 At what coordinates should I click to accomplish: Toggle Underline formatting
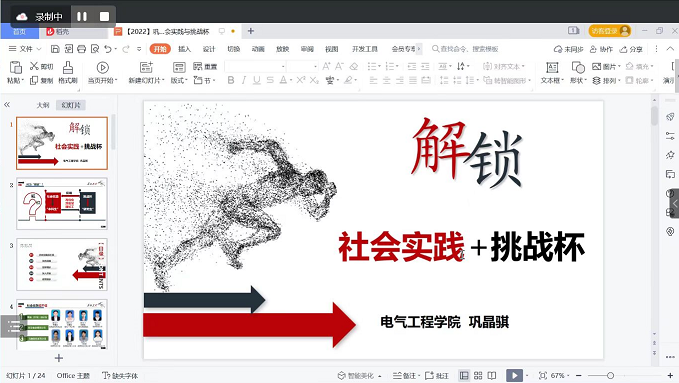(x=257, y=80)
